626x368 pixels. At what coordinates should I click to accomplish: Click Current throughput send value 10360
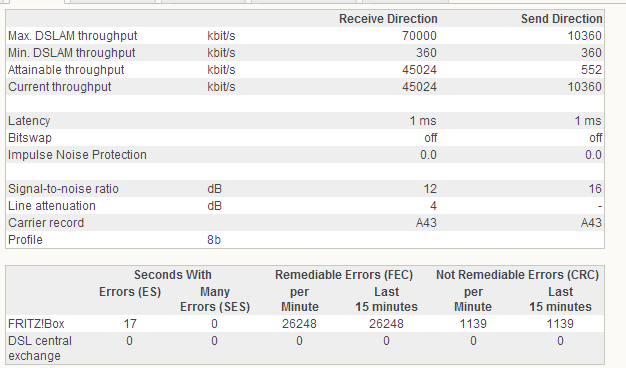[584, 87]
